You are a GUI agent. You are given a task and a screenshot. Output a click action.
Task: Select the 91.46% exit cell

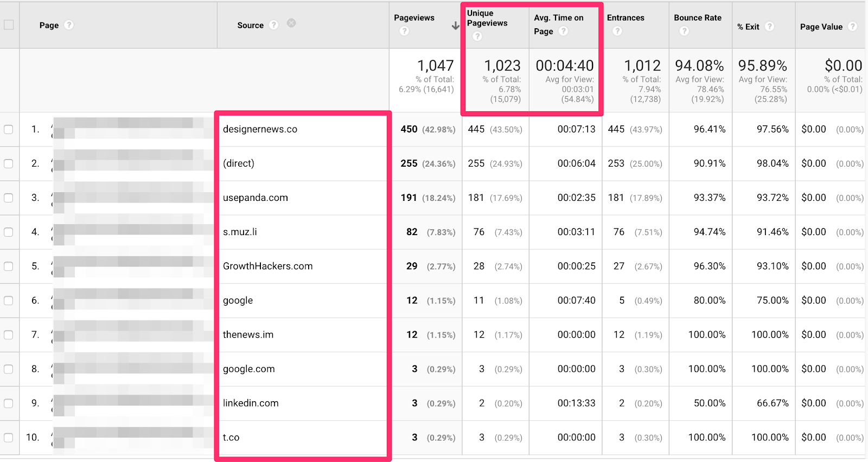pyautogui.click(x=773, y=232)
